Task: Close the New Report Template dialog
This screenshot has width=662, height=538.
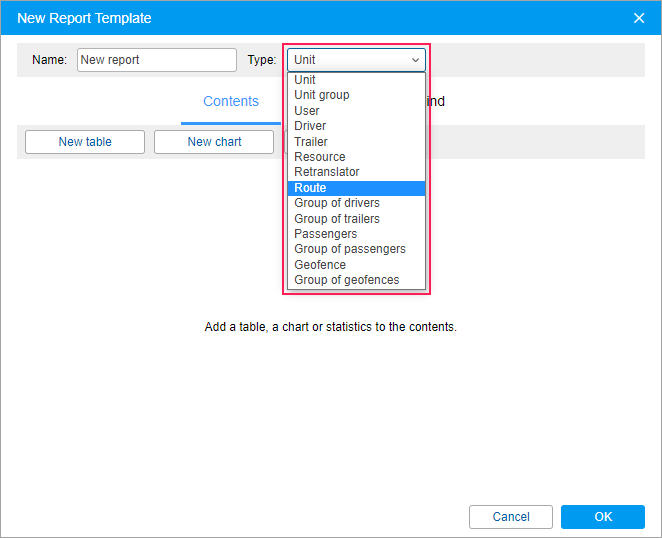Action: point(639,18)
